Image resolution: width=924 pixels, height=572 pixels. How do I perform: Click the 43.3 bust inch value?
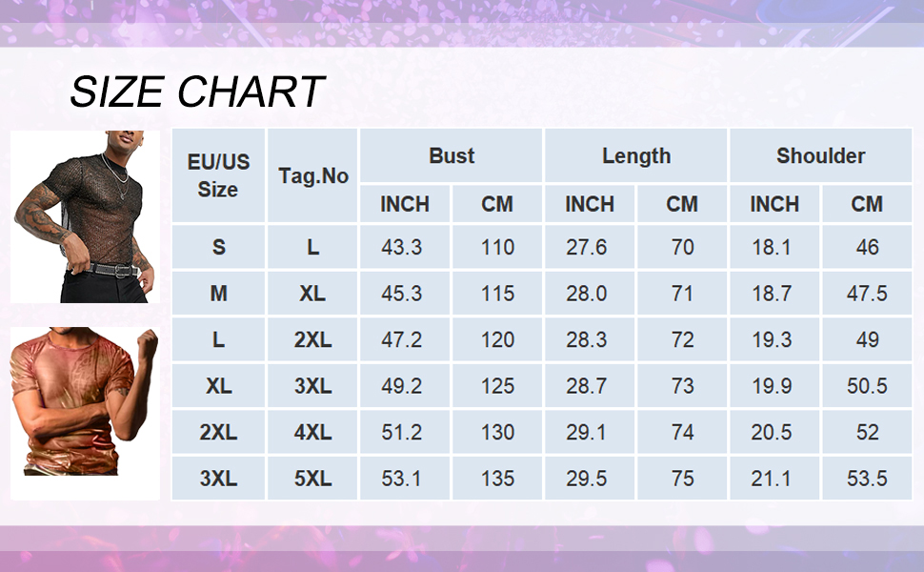pos(402,248)
